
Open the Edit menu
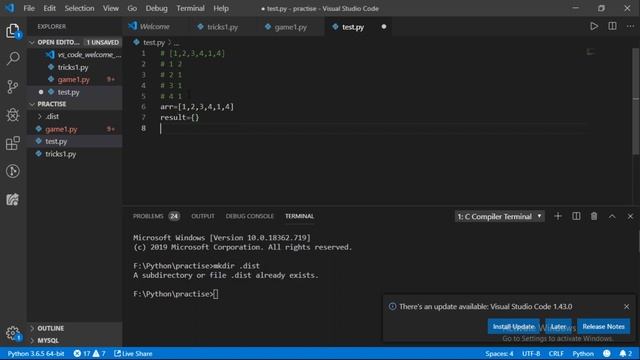[x=49, y=8]
